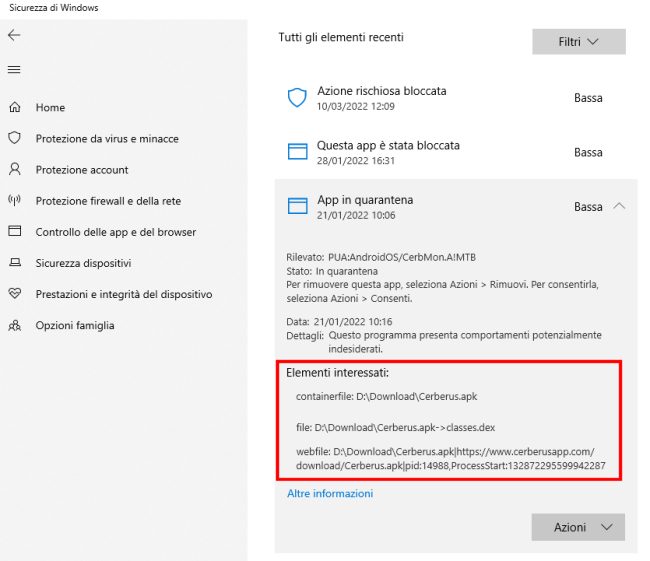Image resolution: width=650 pixels, height=561 pixels.
Task: Click the device security laptop icon
Action: tap(14, 263)
